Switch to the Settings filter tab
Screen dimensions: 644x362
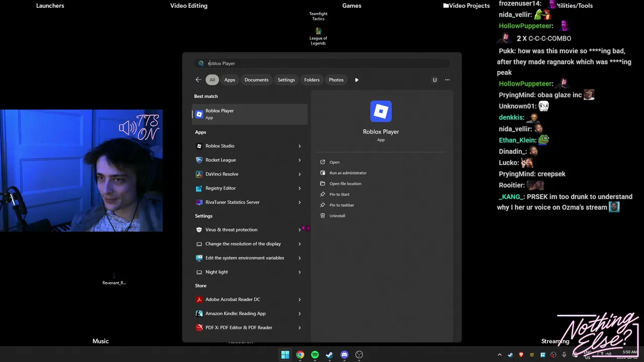(x=286, y=80)
